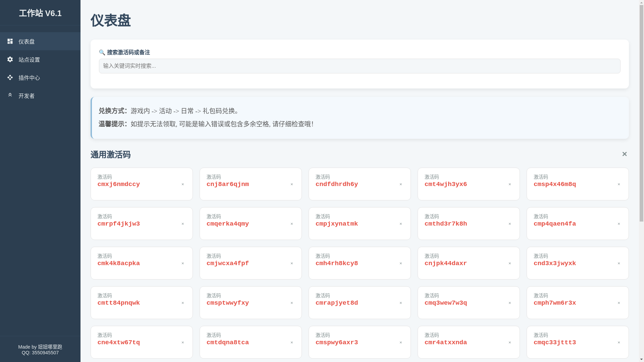Select the code text cmrapjyet8d
The width and height of the screenshot is (644, 362).
[x=337, y=303]
